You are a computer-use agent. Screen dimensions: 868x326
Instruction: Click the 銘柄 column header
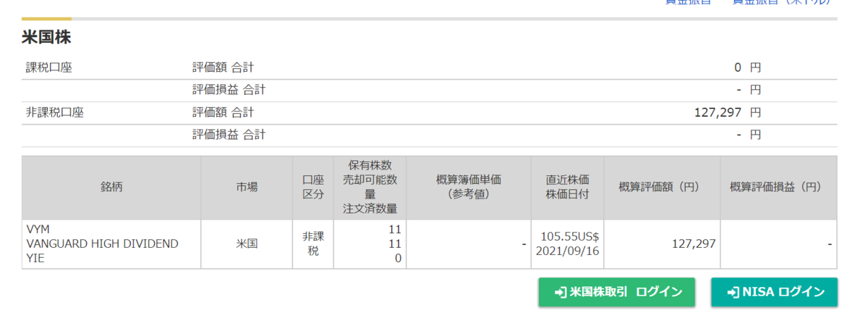(x=111, y=188)
